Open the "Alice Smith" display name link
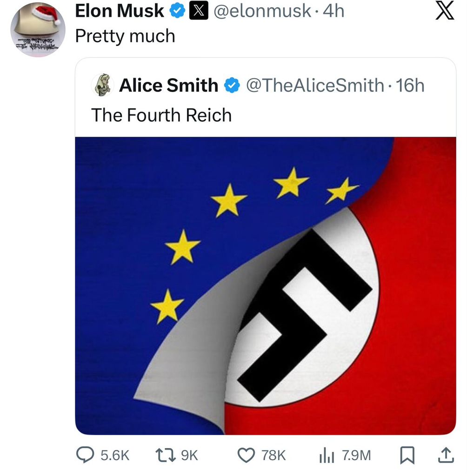 click(168, 86)
